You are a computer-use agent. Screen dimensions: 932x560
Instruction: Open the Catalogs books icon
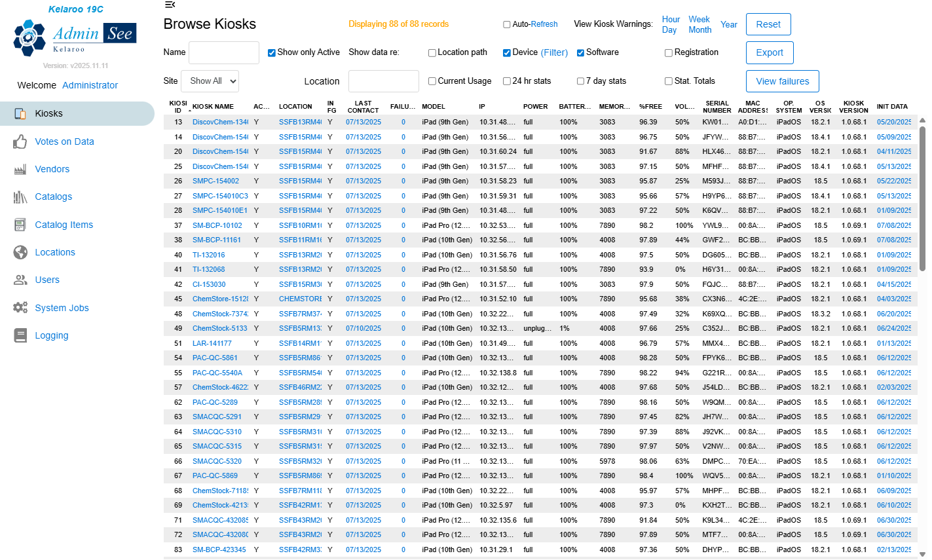tap(20, 197)
